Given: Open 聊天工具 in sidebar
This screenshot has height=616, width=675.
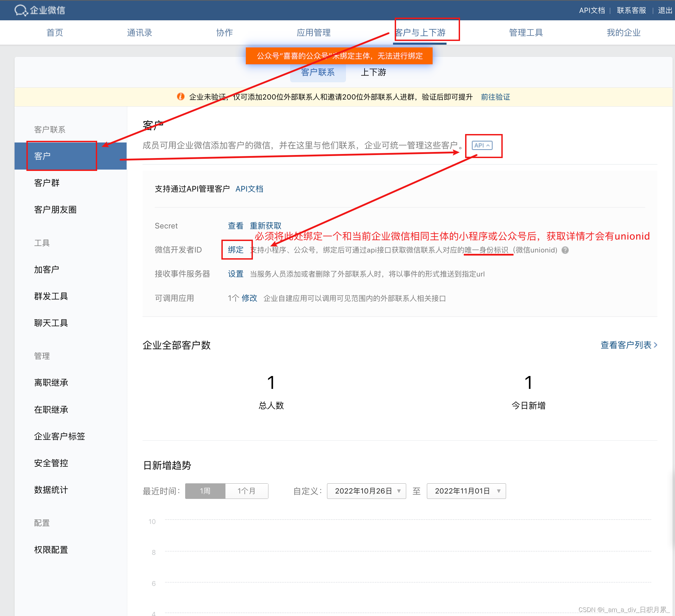Looking at the screenshot, I should pyautogui.click(x=51, y=323).
